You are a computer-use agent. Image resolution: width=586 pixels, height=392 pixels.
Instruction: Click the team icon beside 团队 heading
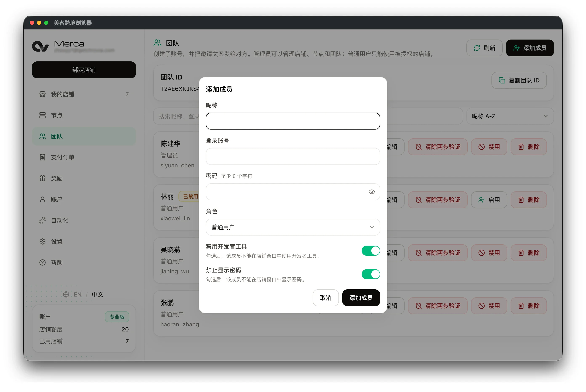click(x=157, y=43)
